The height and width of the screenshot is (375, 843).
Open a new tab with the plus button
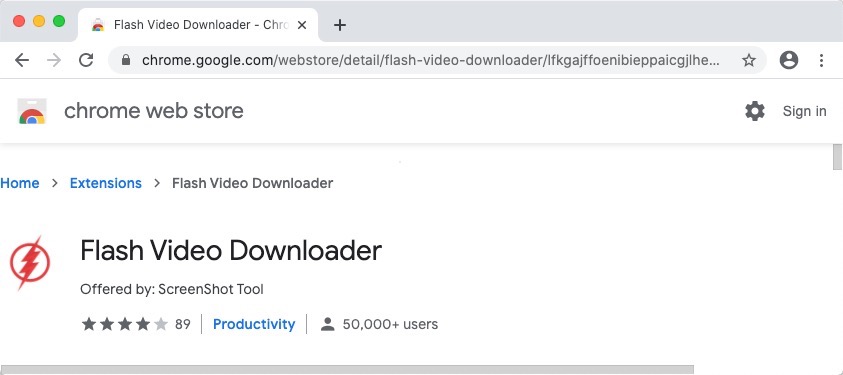(x=340, y=25)
